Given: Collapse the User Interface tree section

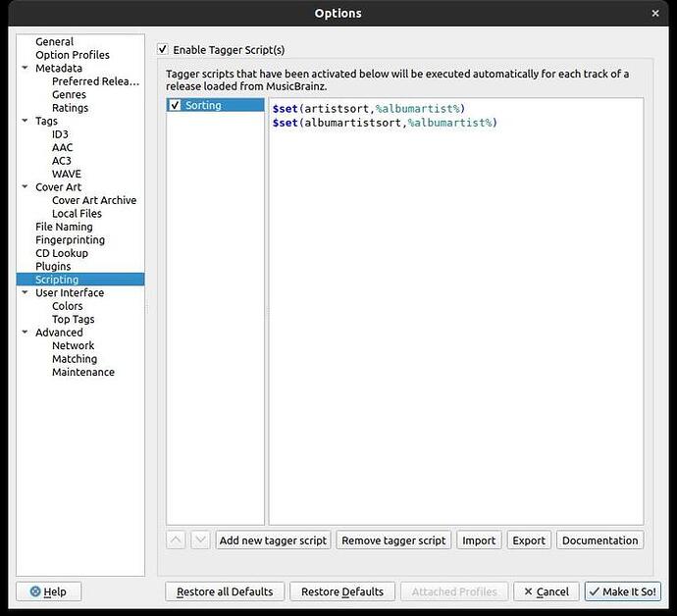Looking at the screenshot, I should (26, 292).
